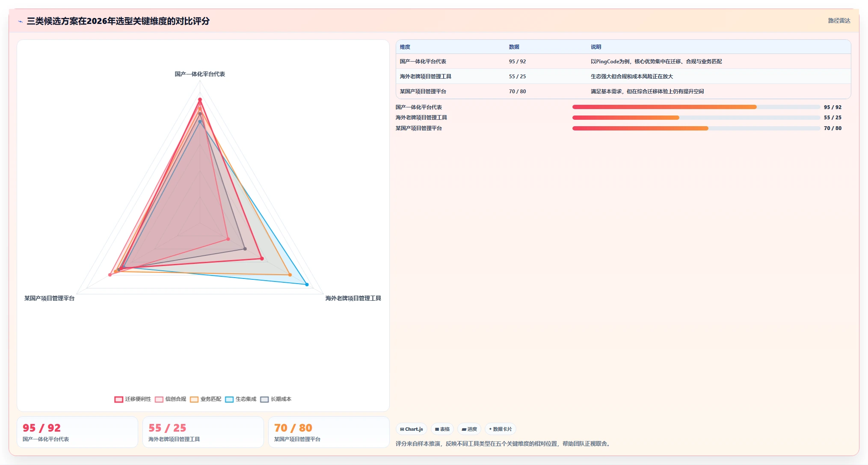Viewport: 868px width, 465px height.
Task: Select the 95 / 92 data card
Action: pos(77,432)
